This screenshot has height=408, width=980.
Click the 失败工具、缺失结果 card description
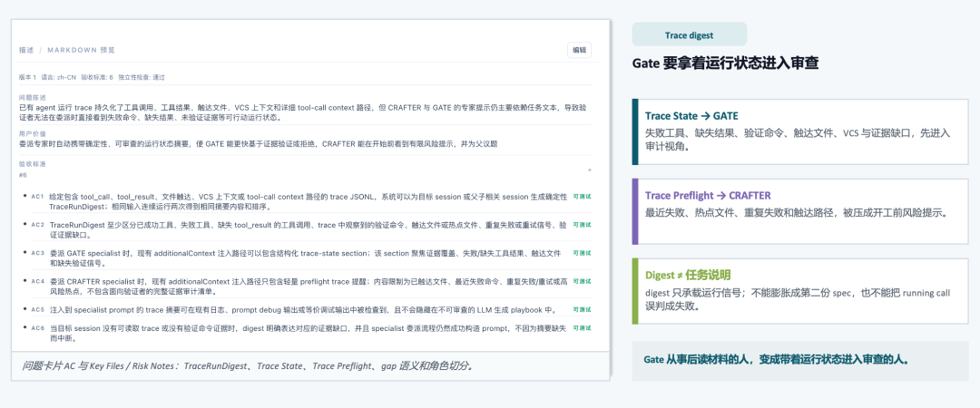point(798,140)
